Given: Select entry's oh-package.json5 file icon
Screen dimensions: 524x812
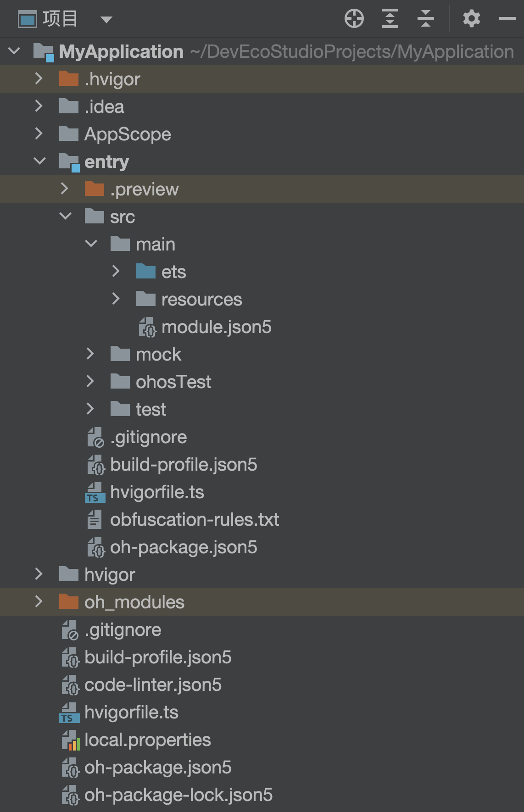Looking at the screenshot, I should 96,547.
